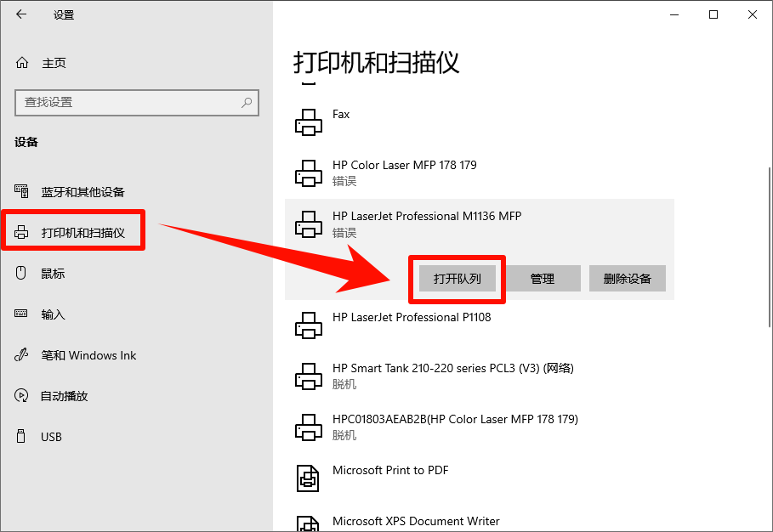This screenshot has height=532, width=773.
Task: Click the autoplay icon next to 自动播放
Action: (21, 395)
